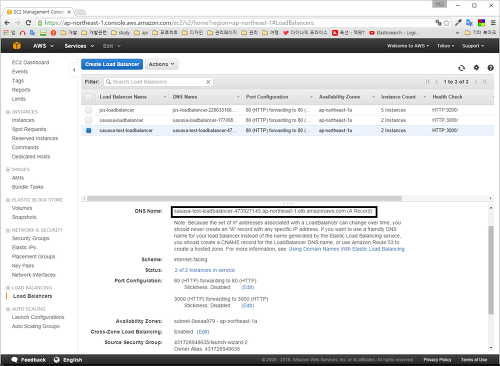Open Launch Configurations in sidebar
This screenshot has height=366, width=500.
pyautogui.click(x=38, y=317)
